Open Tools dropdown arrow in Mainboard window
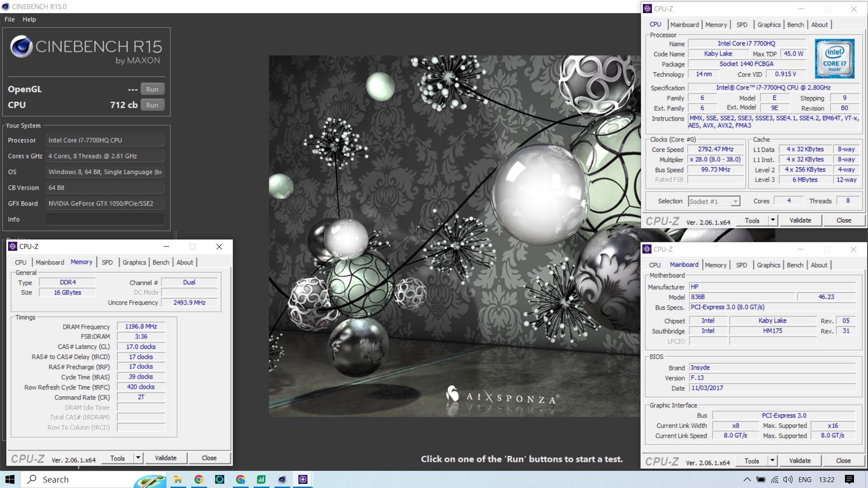 coord(773,460)
